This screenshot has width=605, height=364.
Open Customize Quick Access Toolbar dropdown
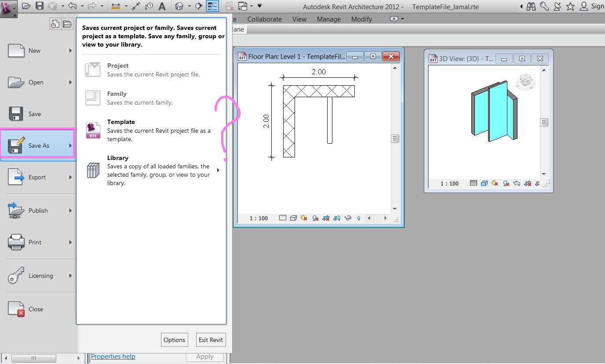tap(260, 6)
